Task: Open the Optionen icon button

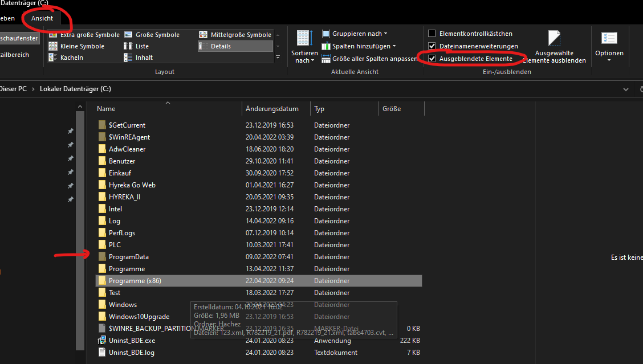Action: pyautogui.click(x=609, y=40)
